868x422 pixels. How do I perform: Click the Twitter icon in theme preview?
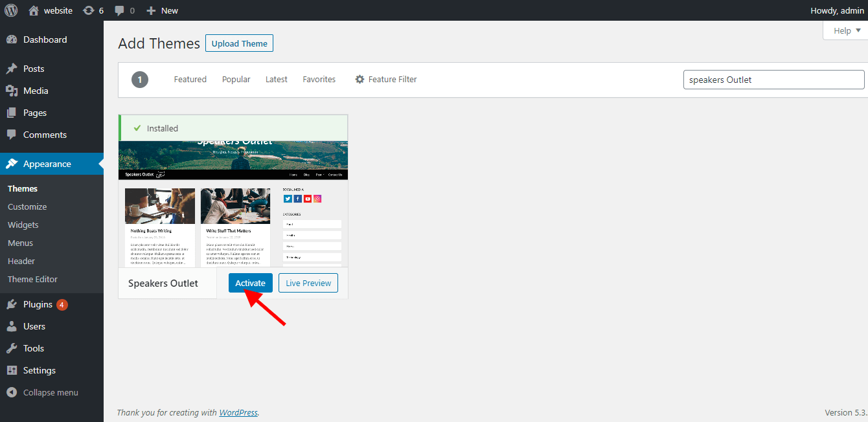[288, 199]
